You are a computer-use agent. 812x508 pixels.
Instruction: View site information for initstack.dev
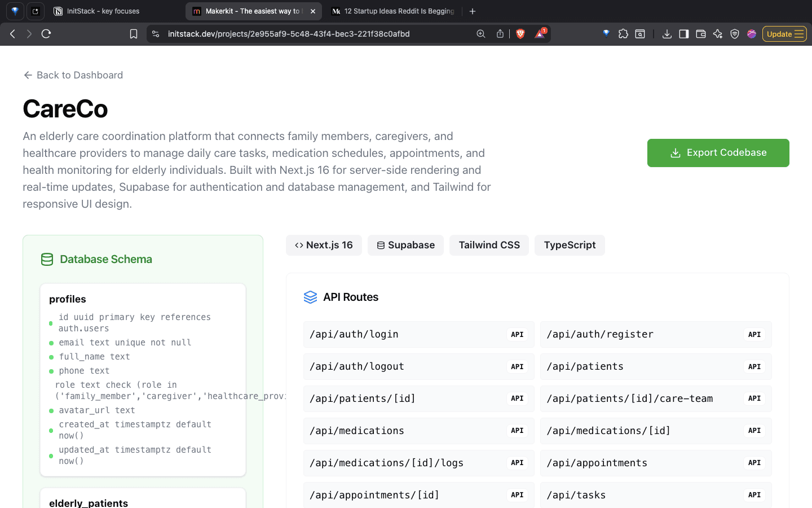[x=155, y=33]
